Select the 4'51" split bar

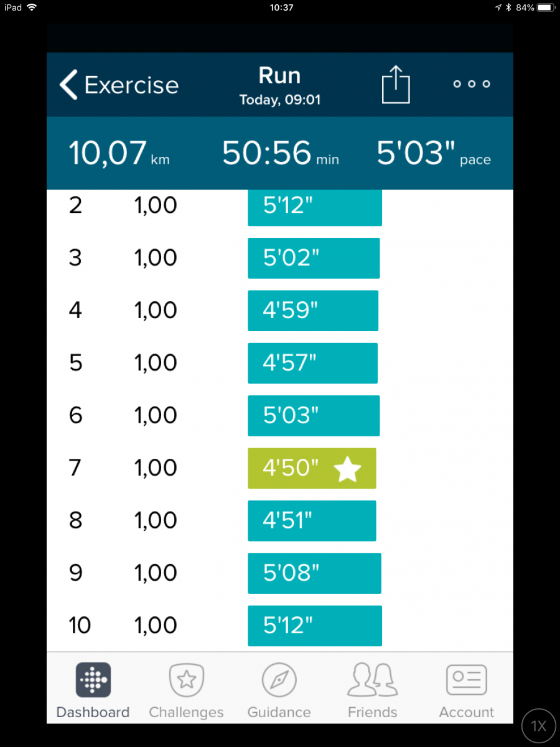[x=312, y=520]
